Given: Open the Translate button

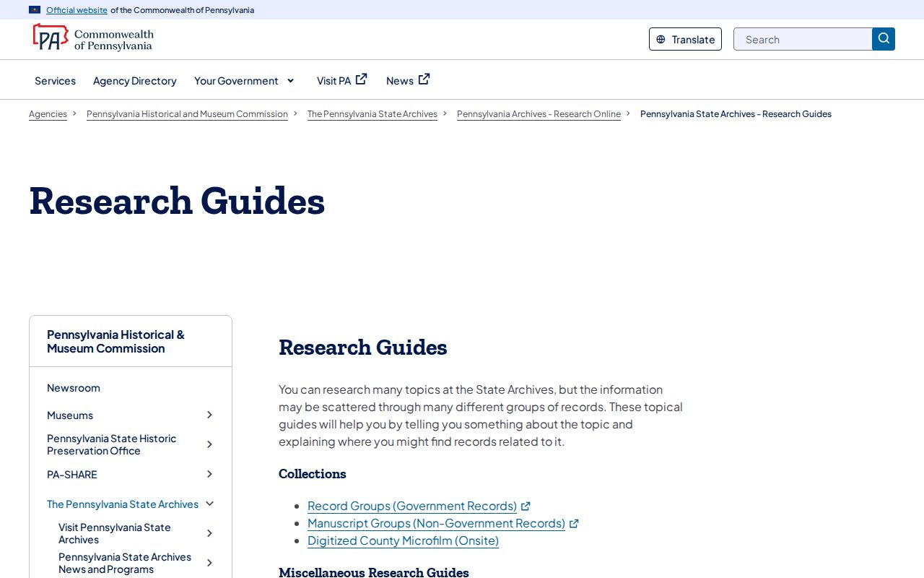Looking at the screenshot, I should click(685, 39).
